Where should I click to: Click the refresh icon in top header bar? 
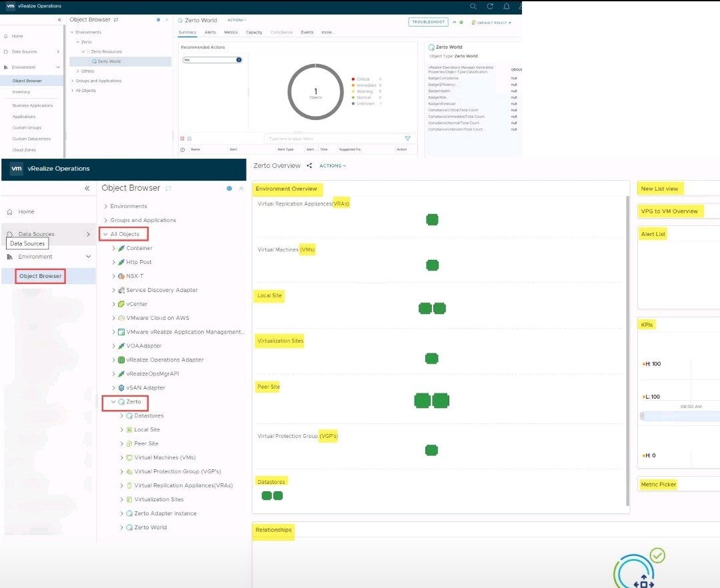(490, 7)
